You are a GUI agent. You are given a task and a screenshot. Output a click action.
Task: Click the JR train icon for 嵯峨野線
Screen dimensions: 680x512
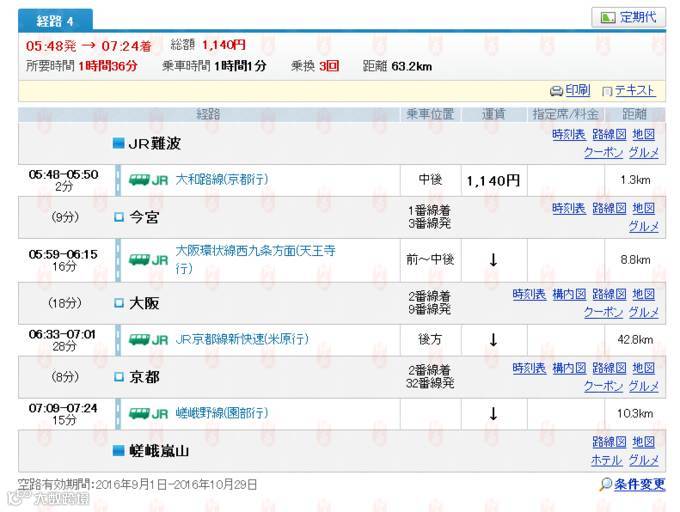[148, 414]
